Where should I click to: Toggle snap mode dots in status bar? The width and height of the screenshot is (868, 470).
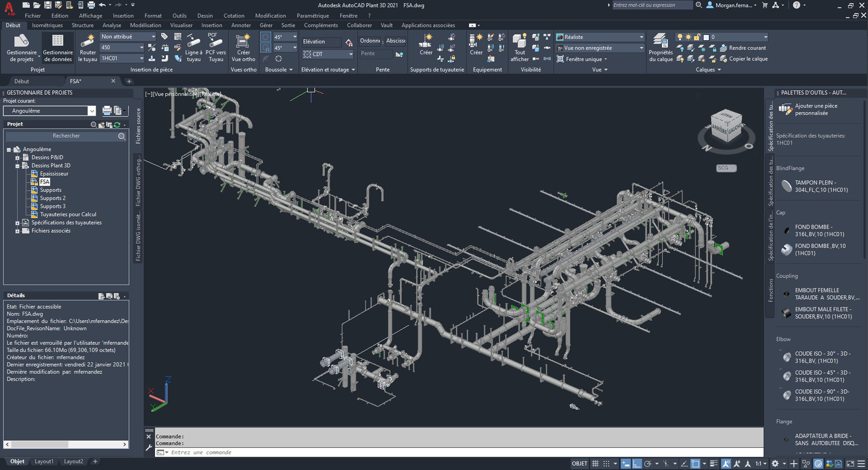606,463
